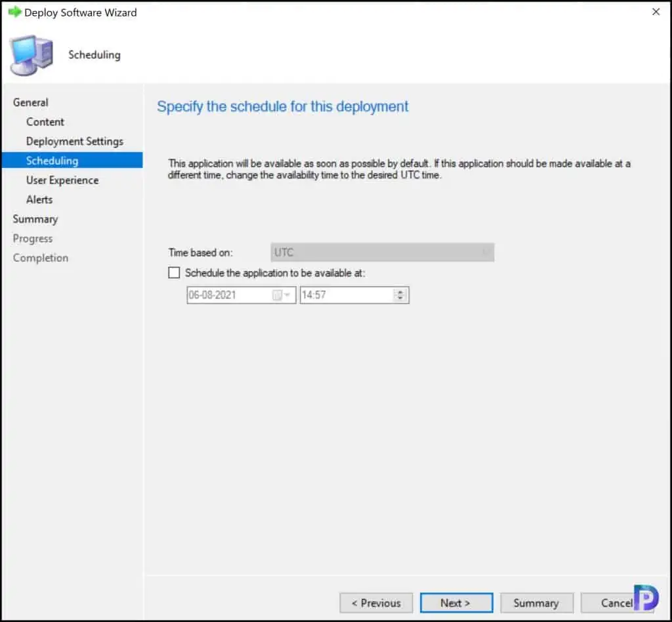Click the 'Scheduling' page header title
672x622 pixels.
pos(94,55)
